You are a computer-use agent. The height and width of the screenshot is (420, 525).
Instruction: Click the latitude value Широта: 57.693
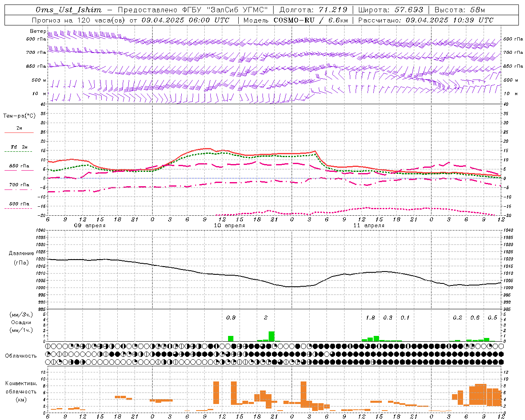point(390,10)
